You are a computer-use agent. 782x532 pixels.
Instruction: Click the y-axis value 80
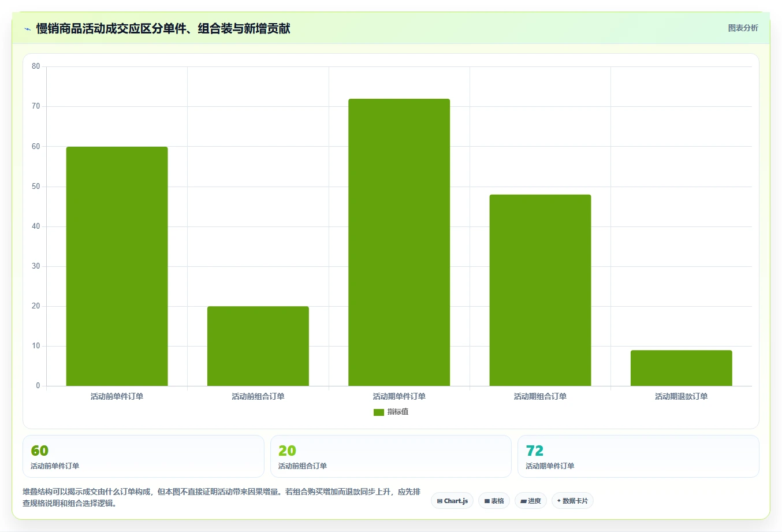tap(36, 66)
